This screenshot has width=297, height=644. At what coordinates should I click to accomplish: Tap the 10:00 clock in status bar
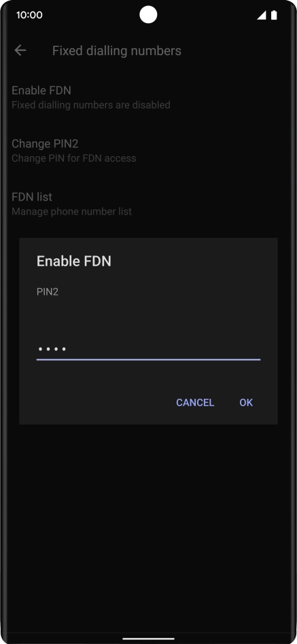click(29, 15)
